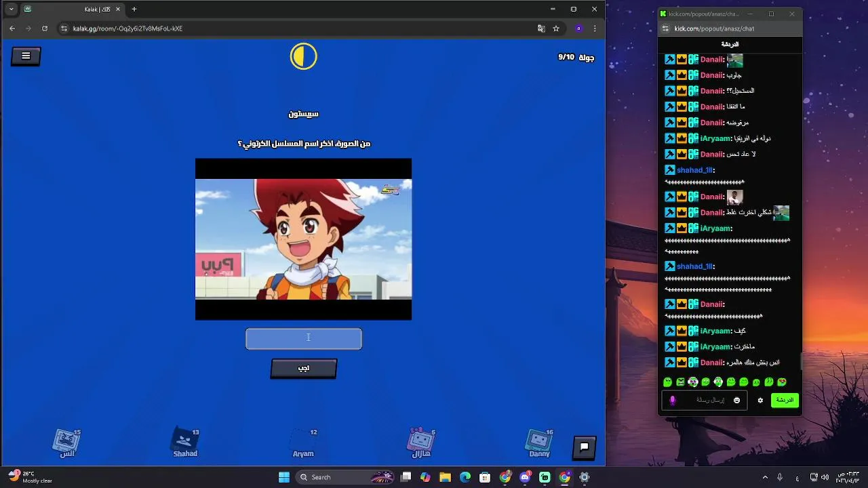Expand the Chrome tab search dropdown
868x488 pixels.
click(11, 9)
